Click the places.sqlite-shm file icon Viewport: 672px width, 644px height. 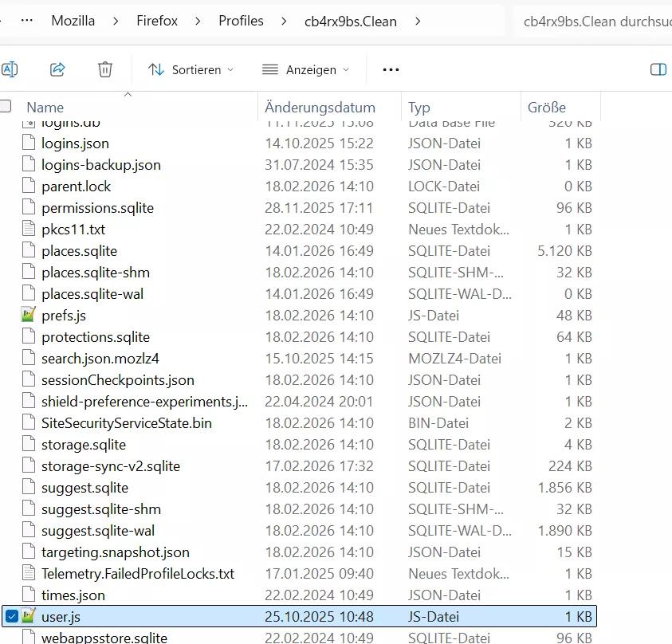(x=28, y=271)
